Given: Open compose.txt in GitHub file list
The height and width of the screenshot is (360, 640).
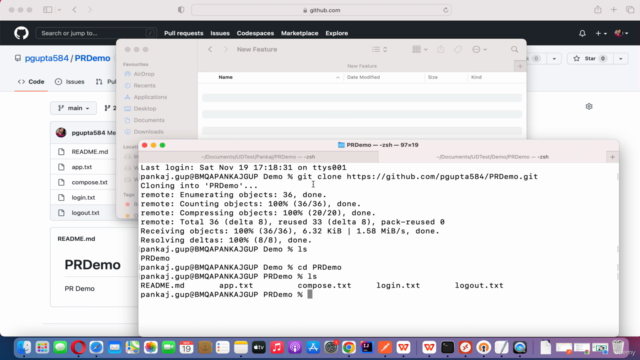Looking at the screenshot, I should (89, 182).
